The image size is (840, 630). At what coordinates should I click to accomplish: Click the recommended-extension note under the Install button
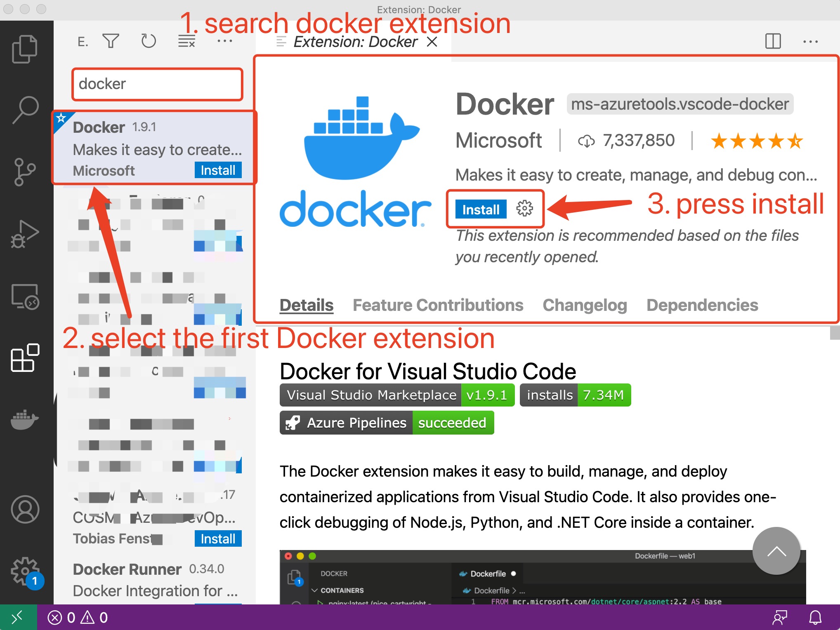627,246
